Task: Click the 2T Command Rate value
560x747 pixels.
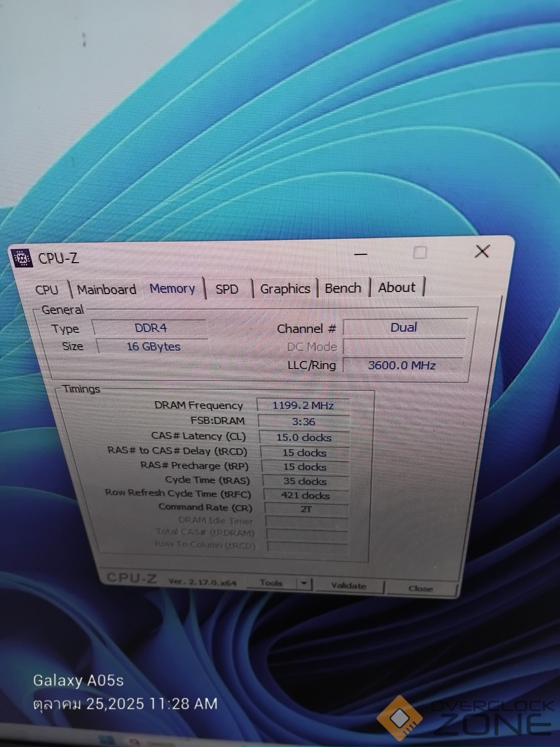Action: pyautogui.click(x=306, y=509)
